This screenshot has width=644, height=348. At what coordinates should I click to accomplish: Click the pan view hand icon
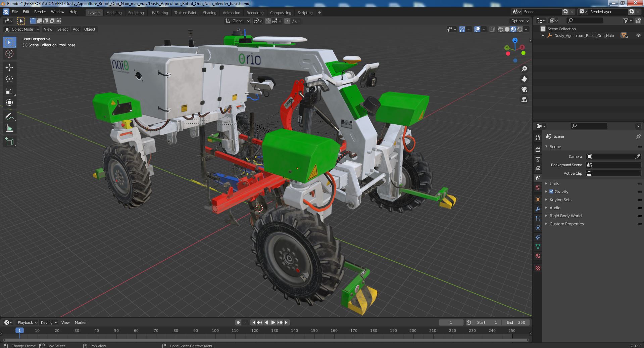point(524,79)
